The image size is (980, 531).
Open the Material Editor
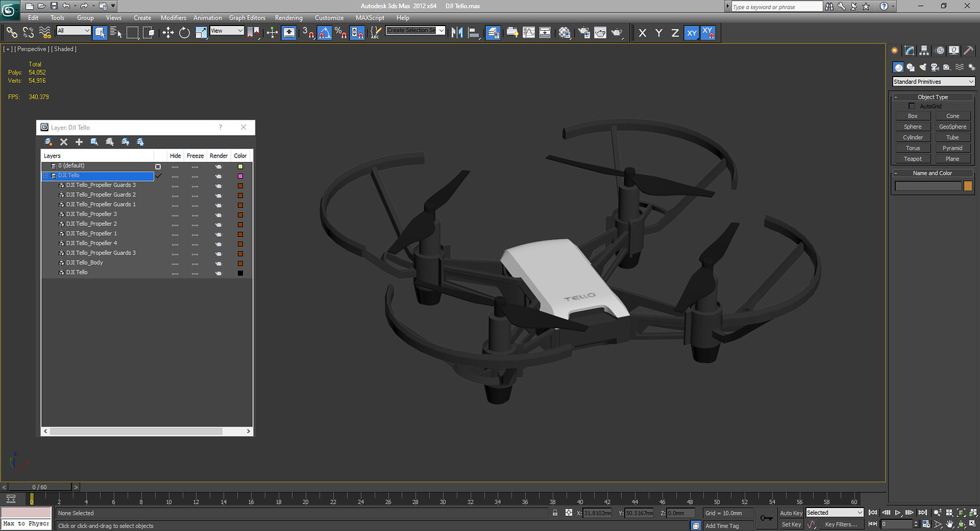(565, 32)
